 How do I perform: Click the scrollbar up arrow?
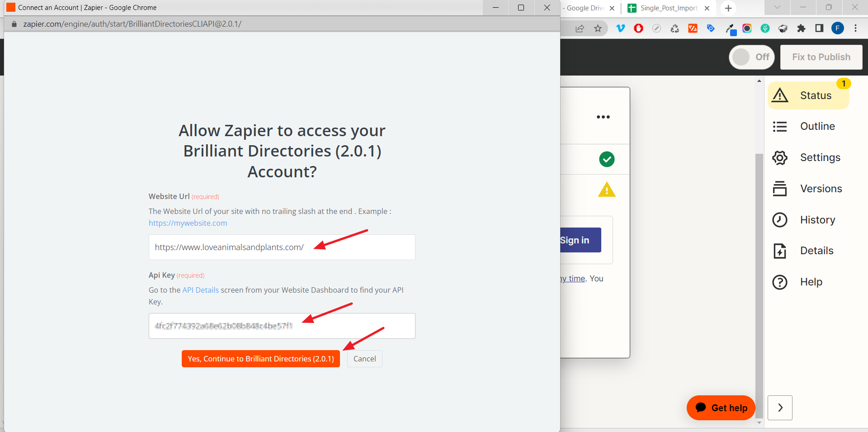pyautogui.click(x=759, y=81)
